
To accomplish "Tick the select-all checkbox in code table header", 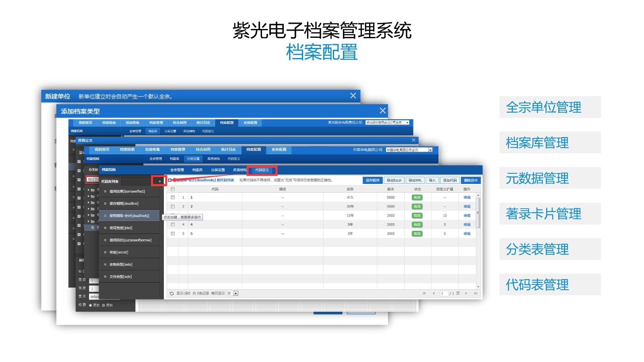I will coord(173,189).
